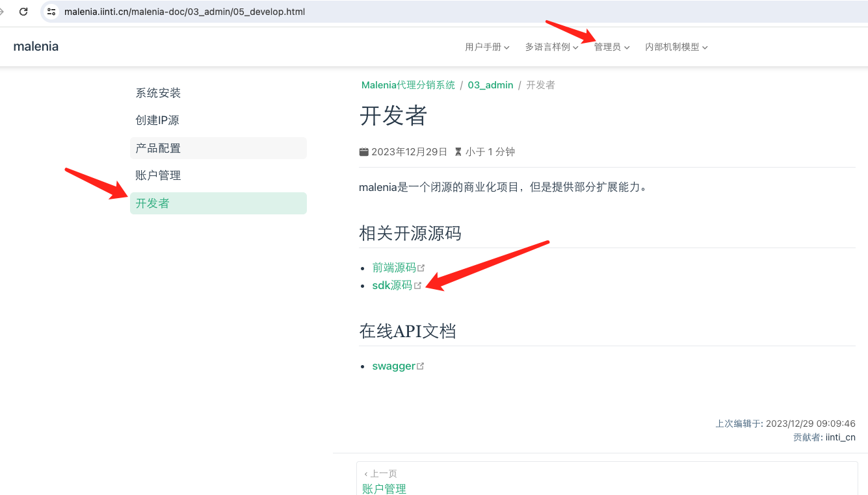This screenshot has height=495, width=868.
Task: Open 产品配置 in the sidebar
Action: 158,148
